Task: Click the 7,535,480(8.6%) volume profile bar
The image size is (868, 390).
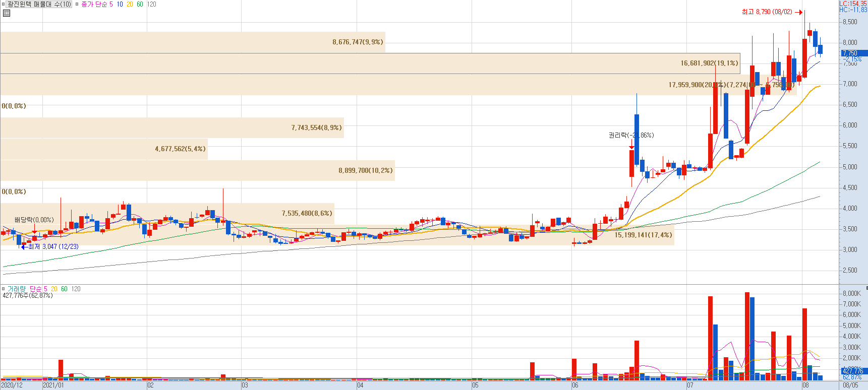Action: click(167, 213)
